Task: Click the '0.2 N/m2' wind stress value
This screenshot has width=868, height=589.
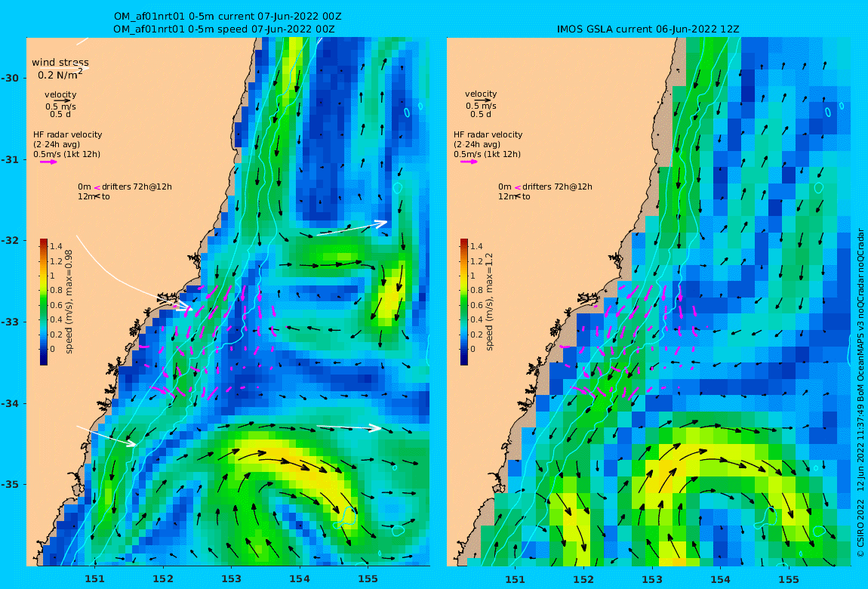Action: coord(60,75)
